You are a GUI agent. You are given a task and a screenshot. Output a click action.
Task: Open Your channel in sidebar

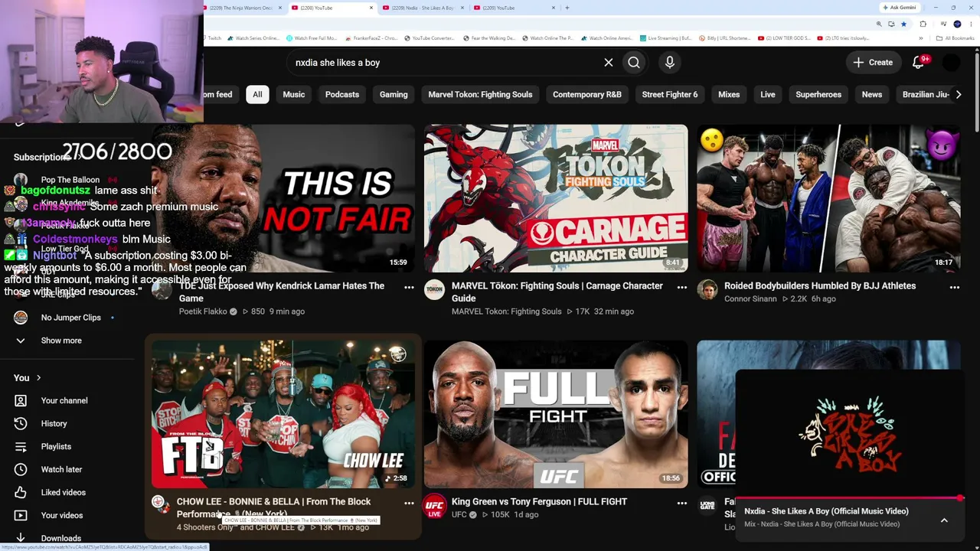pyautogui.click(x=64, y=400)
